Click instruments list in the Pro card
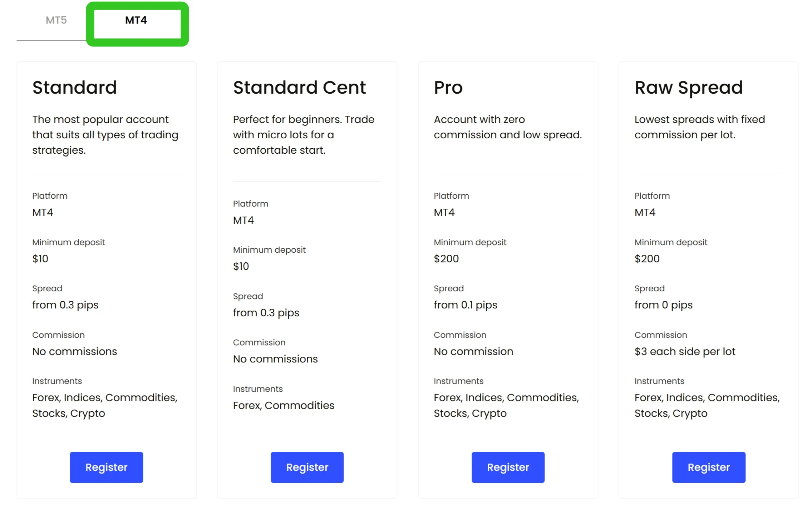812x510 pixels. coord(506,405)
